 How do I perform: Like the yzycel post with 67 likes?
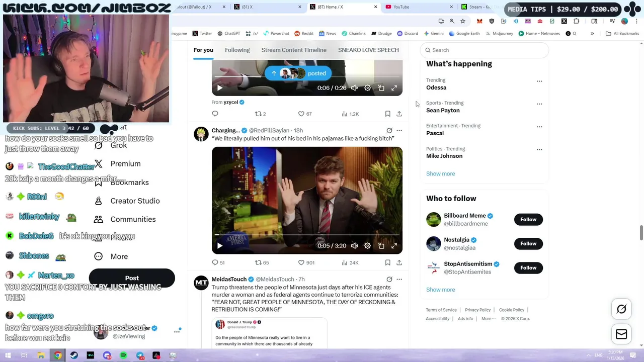pos(305,114)
